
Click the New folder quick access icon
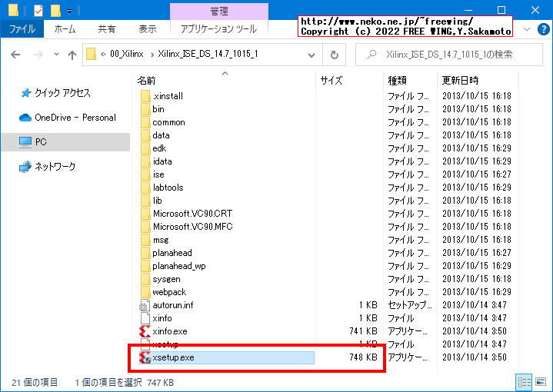(55, 11)
